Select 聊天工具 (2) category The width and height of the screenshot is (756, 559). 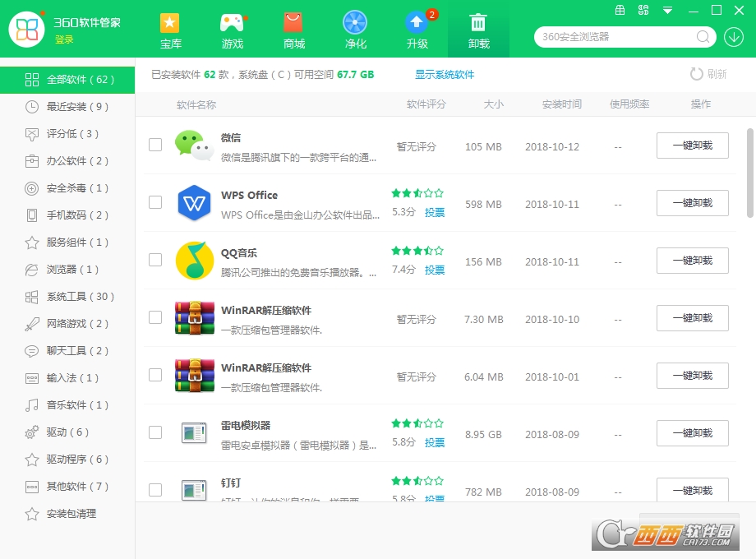pos(67,351)
